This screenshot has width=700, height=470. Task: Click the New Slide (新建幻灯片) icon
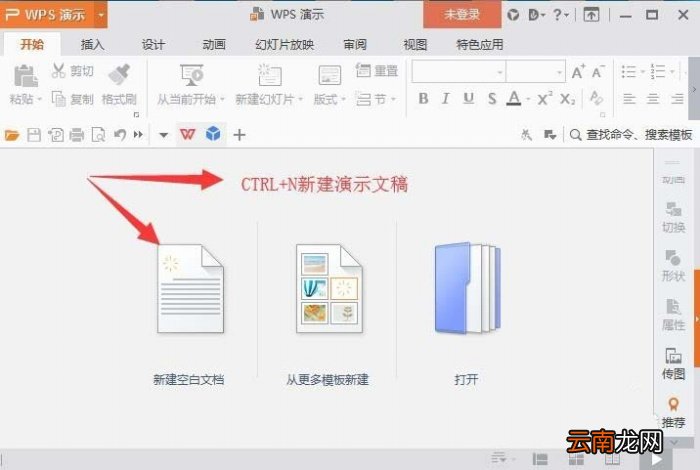(270, 75)
